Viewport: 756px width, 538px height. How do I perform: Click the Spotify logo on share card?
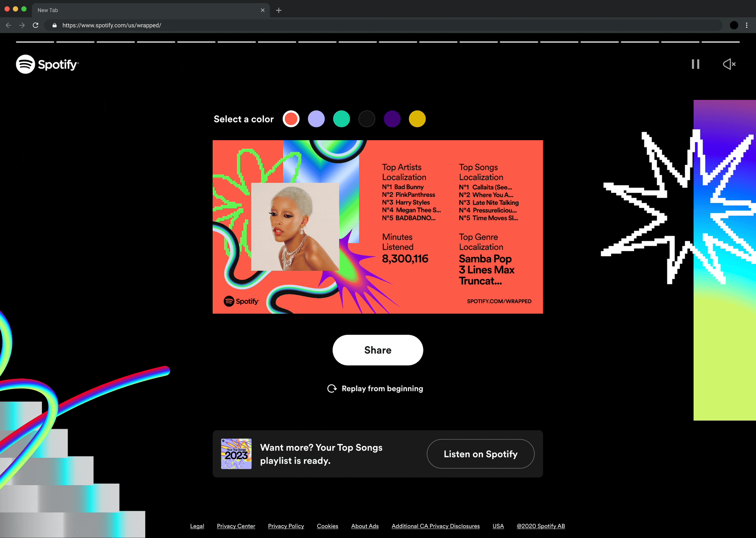coord(241,301)
